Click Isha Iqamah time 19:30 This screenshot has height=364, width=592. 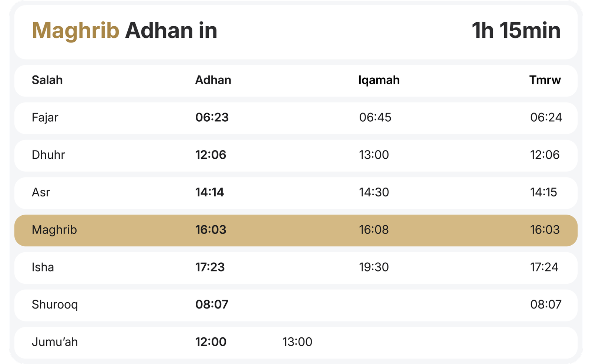[374, 267]
